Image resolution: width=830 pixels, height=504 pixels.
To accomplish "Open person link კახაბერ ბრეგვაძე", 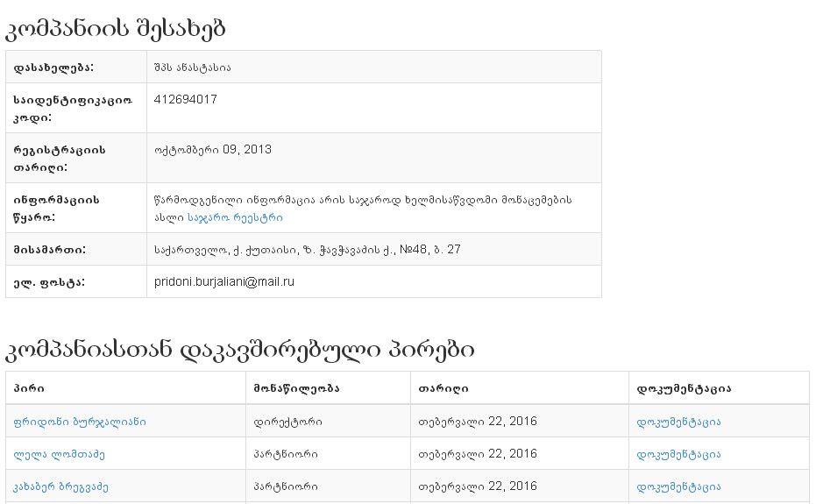I will click(60, 486).
